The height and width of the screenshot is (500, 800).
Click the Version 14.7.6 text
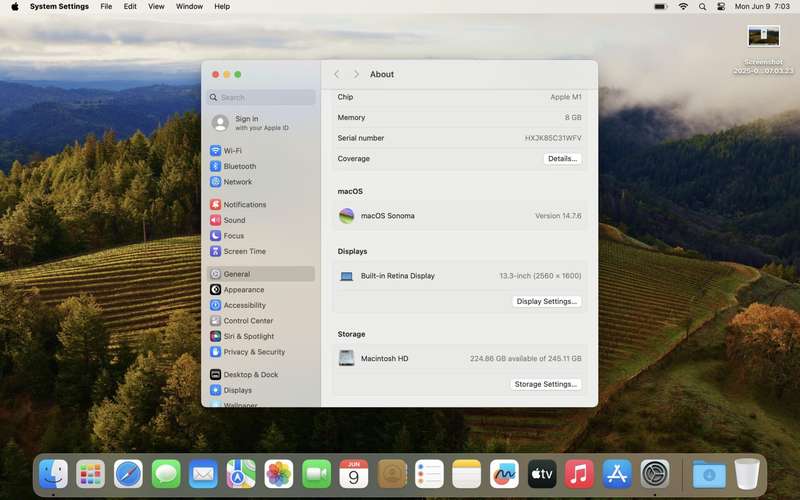[x=558, y=216]
